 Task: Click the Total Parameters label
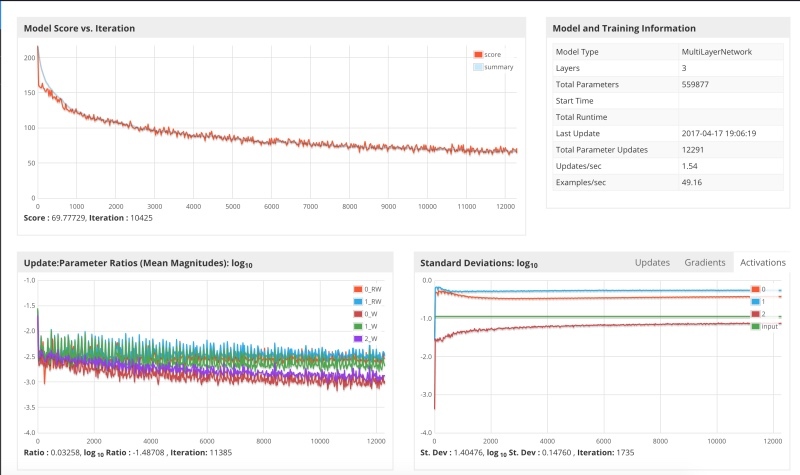click(587, 84)
